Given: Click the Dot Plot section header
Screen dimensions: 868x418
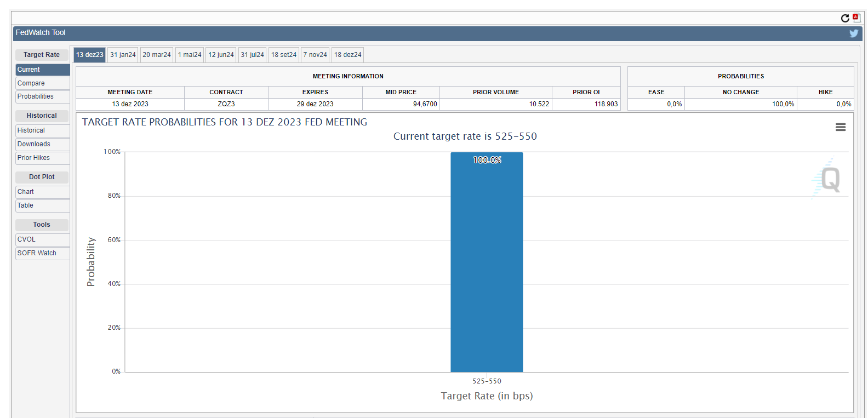Looking at the screenshot, I should tap(42, 177).
